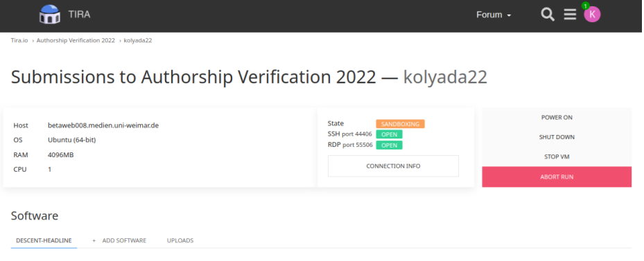Expand the Forum dropdown
Screen dimensions: 644x261
tap(494, 15)
